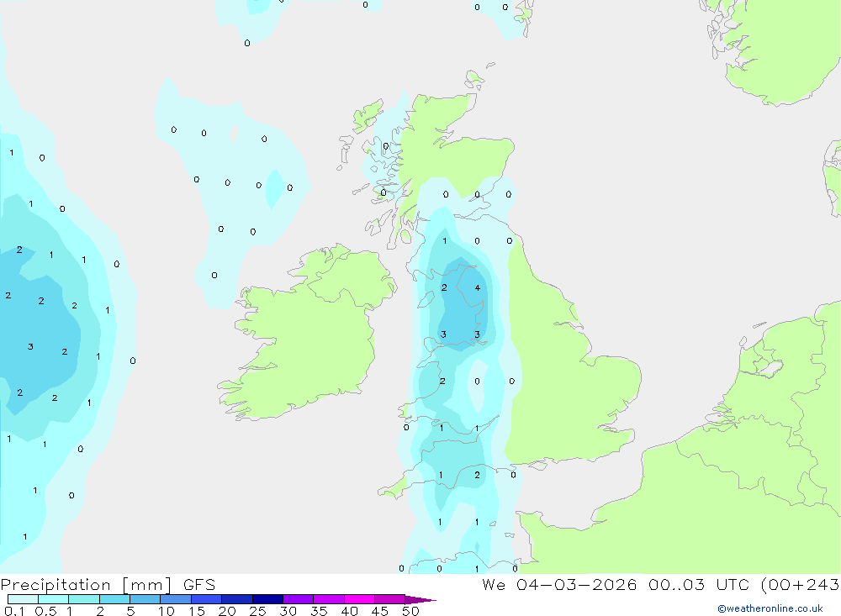Click the above-50 mm arrow tip on legend

421,599
